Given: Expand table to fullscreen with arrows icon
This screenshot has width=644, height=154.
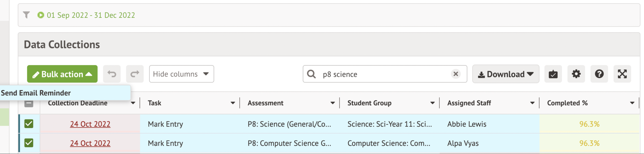Looking at the screenshot, I should (x=622, y=74).
